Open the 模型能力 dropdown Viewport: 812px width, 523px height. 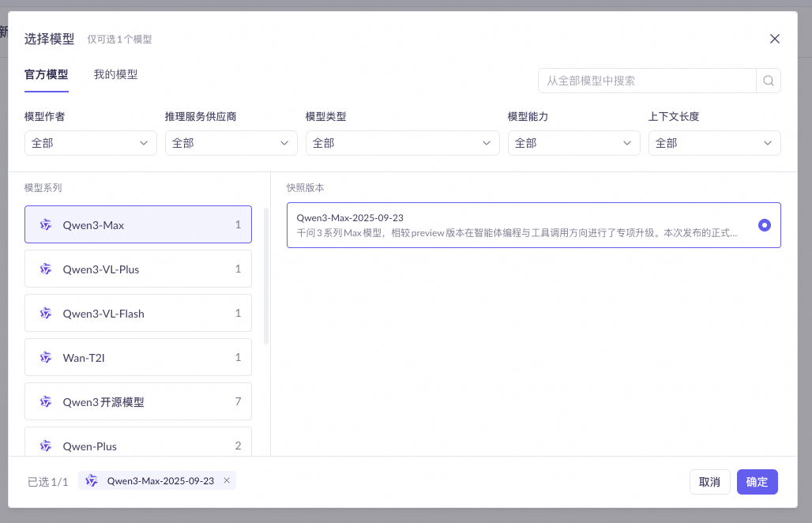tap(573, 143)
